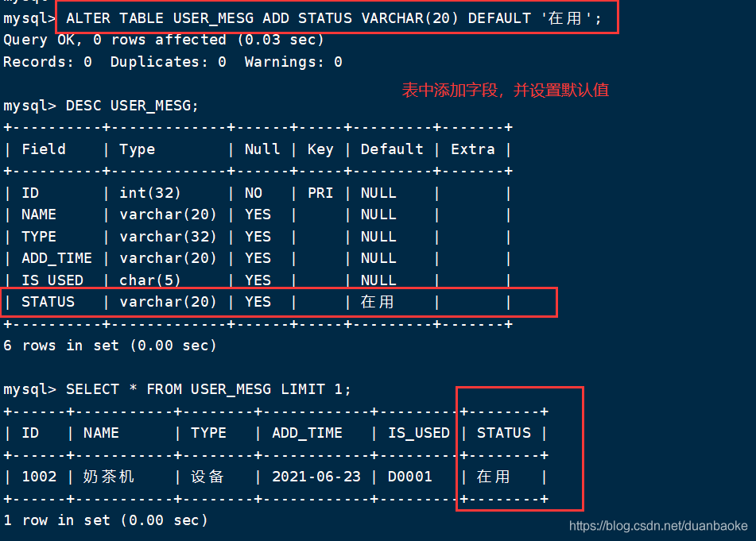Click the ALTER TABLE command text
This screenshot has height=541, width=756.
pos(335,17)
